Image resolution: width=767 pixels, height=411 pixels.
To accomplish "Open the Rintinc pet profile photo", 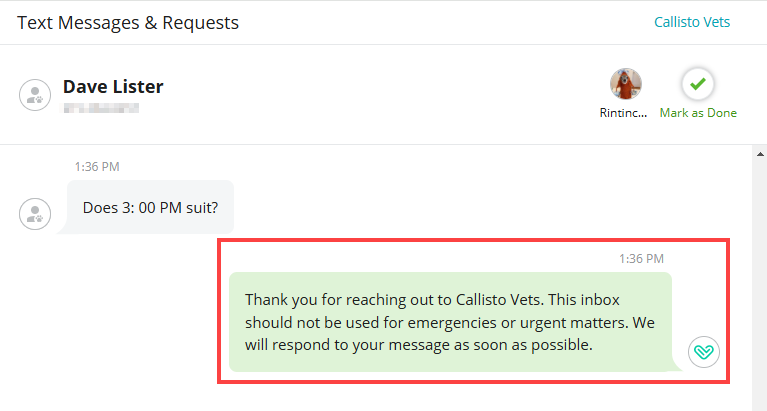I will (626, 83).
